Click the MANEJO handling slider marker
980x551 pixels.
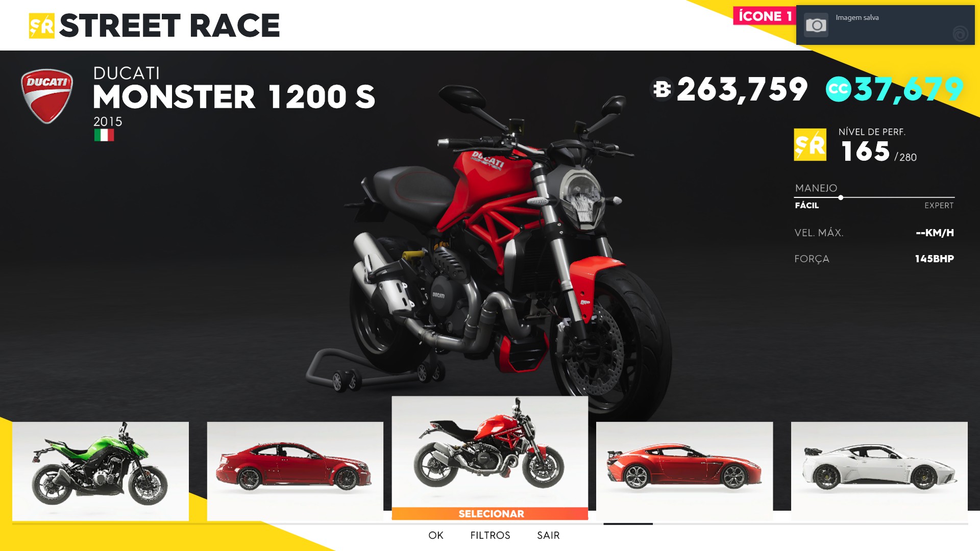841,197
